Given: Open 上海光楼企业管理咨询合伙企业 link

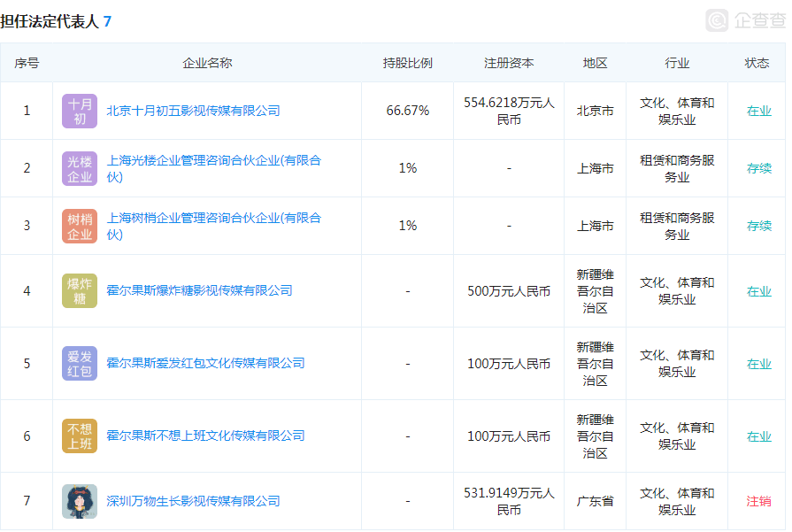Looking at the screenshot, I should click(213, 169).
